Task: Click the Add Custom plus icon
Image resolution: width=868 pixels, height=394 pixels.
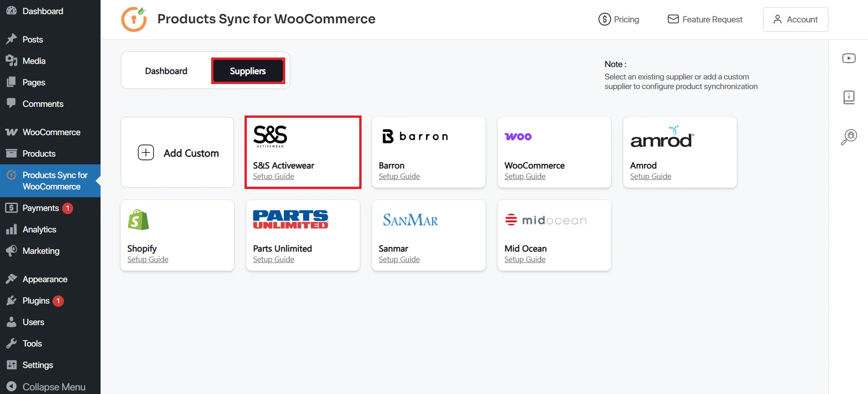Action: pos(146,152)
